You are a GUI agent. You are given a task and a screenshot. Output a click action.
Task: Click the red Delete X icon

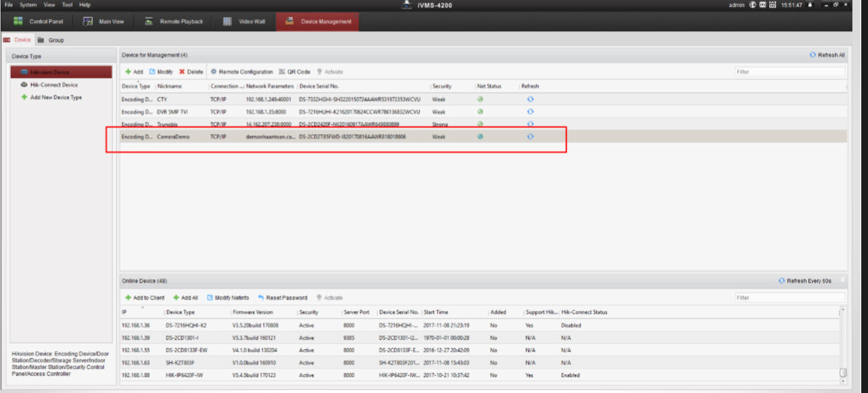(182, 72)
